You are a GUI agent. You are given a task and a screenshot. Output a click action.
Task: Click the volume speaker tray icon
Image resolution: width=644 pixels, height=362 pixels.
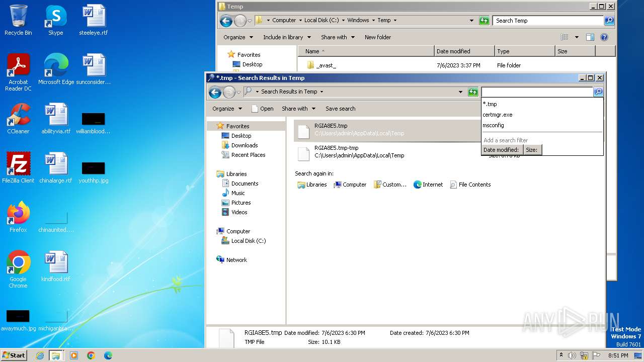point(572,355)
